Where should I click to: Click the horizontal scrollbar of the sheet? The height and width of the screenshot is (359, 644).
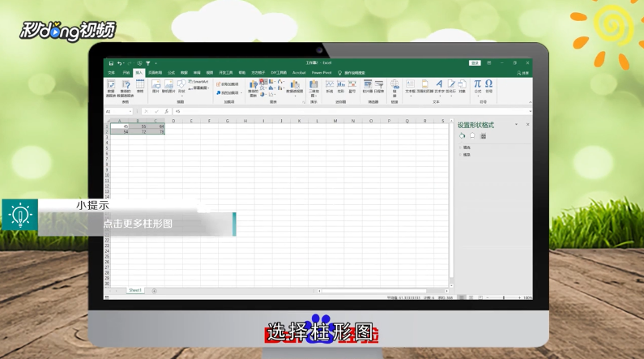pyautogui.click(x=373, y=291)
